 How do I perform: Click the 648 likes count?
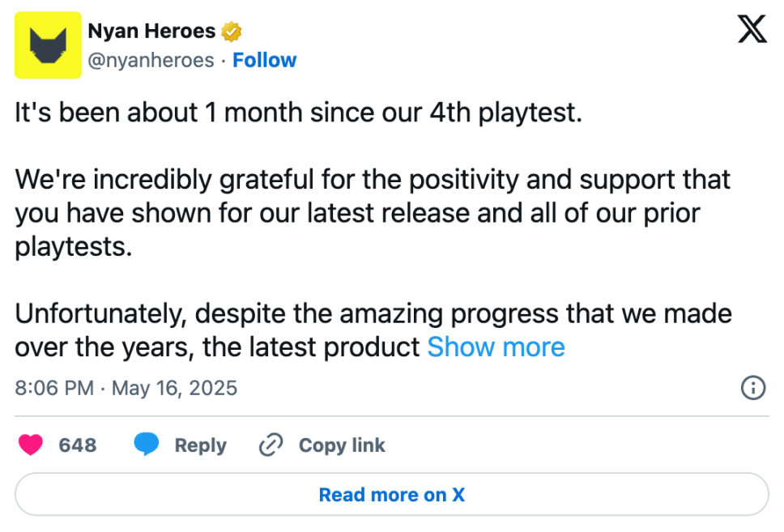click(x=78, y=445)
